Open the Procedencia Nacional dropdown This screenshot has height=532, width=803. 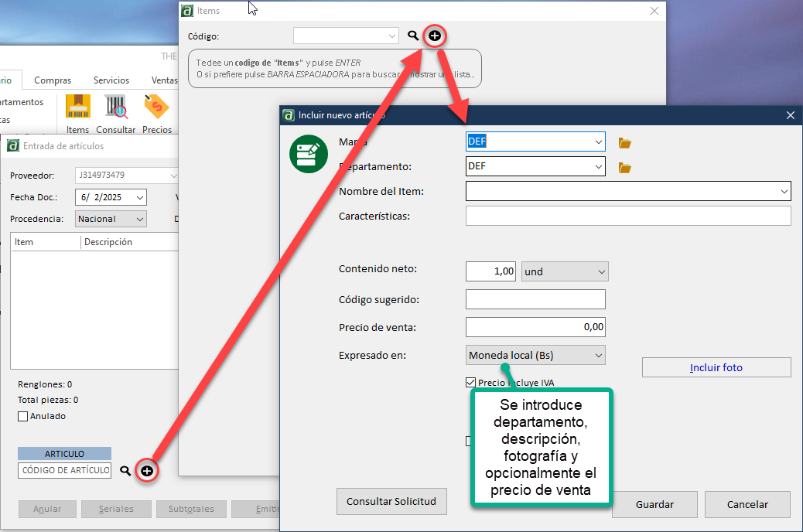139,219
